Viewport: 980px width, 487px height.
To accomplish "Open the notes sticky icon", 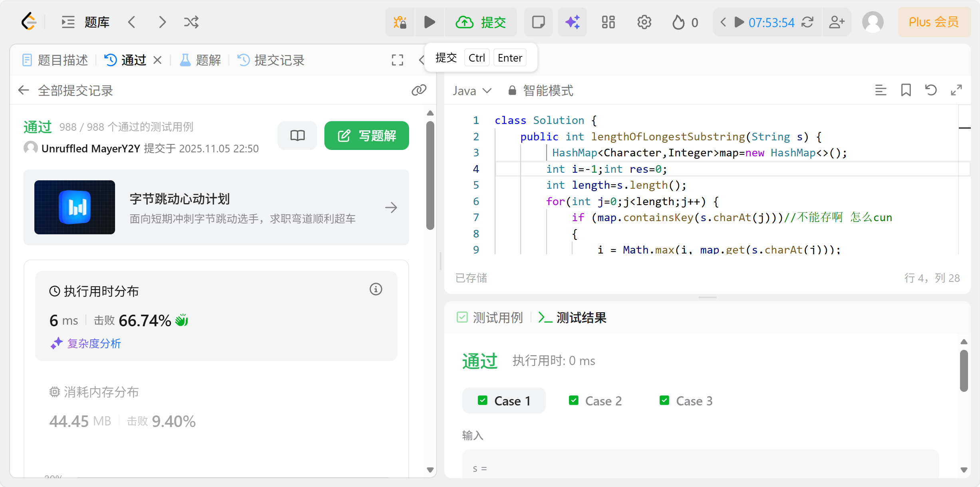I will [538, 22].
